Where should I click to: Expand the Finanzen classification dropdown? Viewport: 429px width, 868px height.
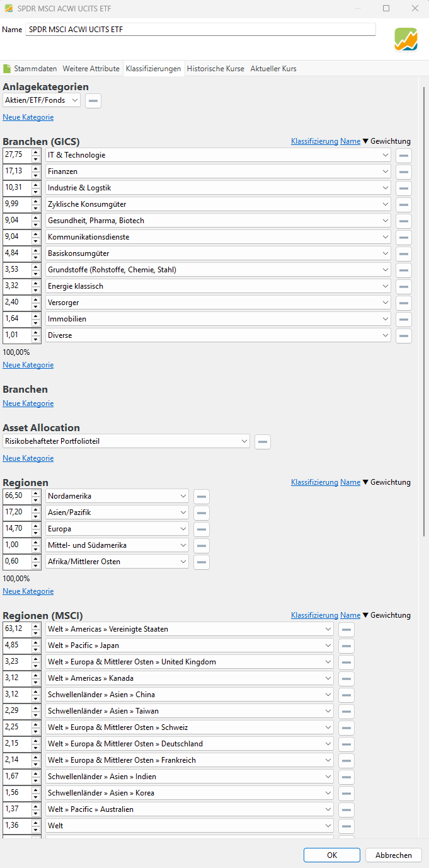[218, 171]
